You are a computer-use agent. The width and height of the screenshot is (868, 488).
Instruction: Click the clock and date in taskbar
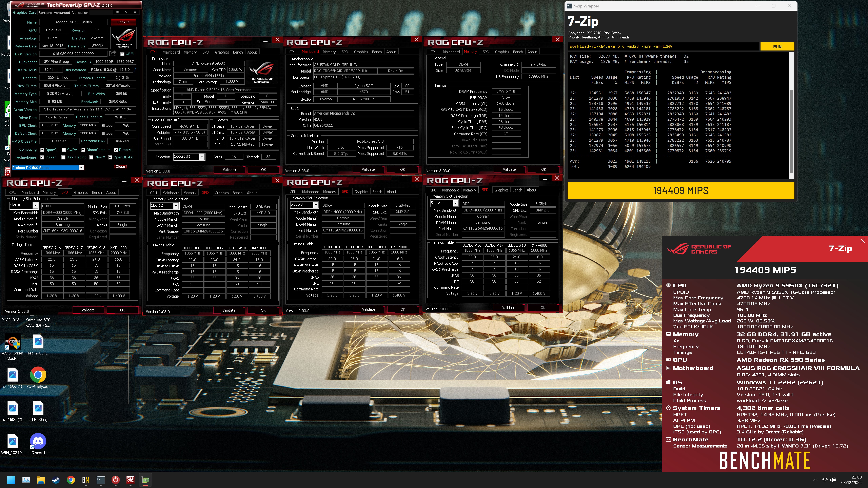[852, 480]
